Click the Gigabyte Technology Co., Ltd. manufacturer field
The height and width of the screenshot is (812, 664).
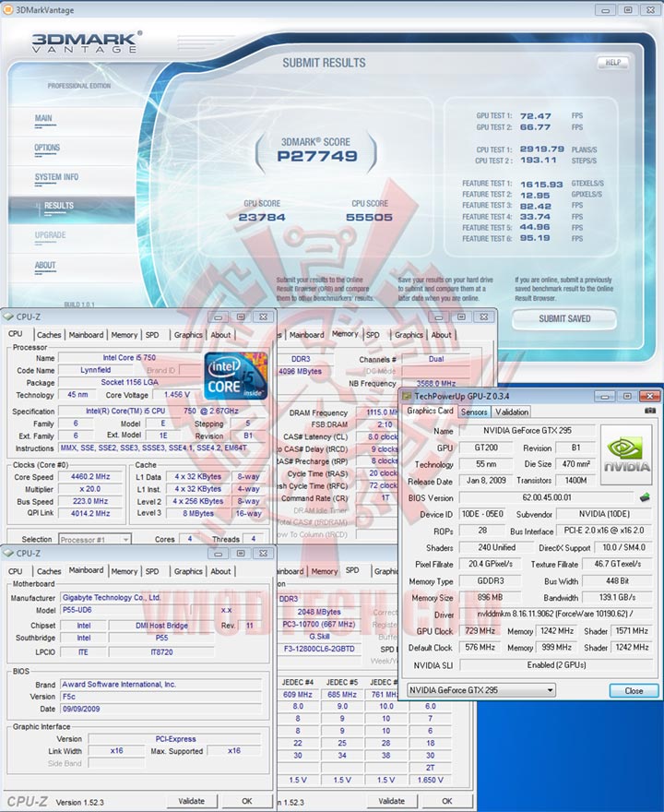[161, 598]
